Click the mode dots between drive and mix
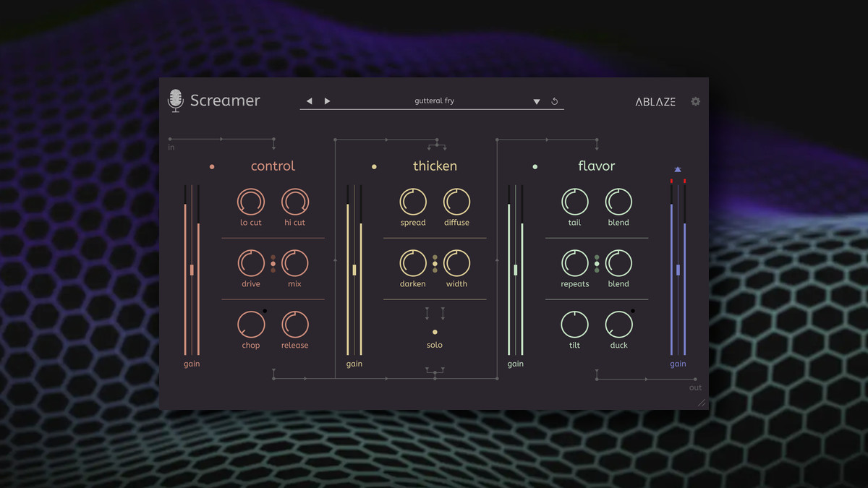This screenshot has width=868, height=488. 273,264
